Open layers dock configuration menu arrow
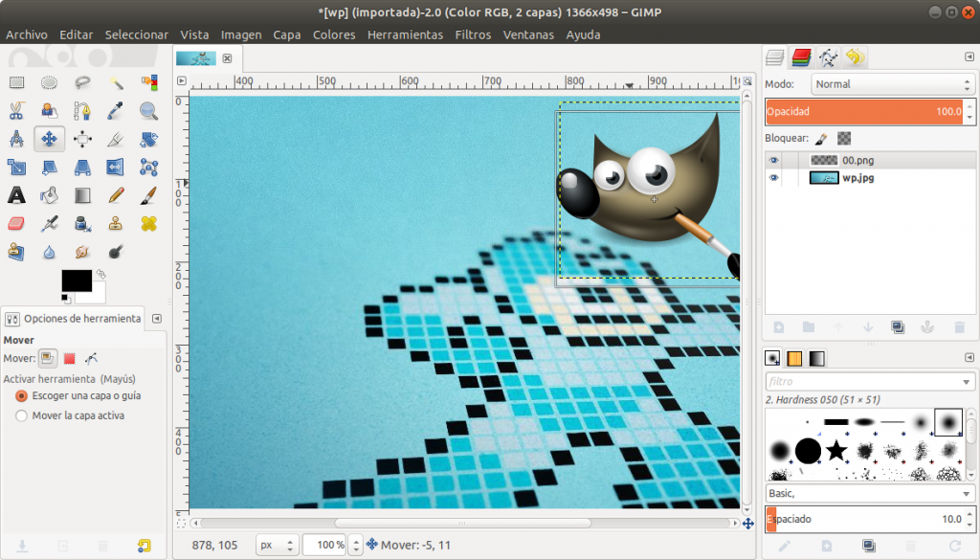The width and height of the screenshot is (980, 560). tap(969, 56)
